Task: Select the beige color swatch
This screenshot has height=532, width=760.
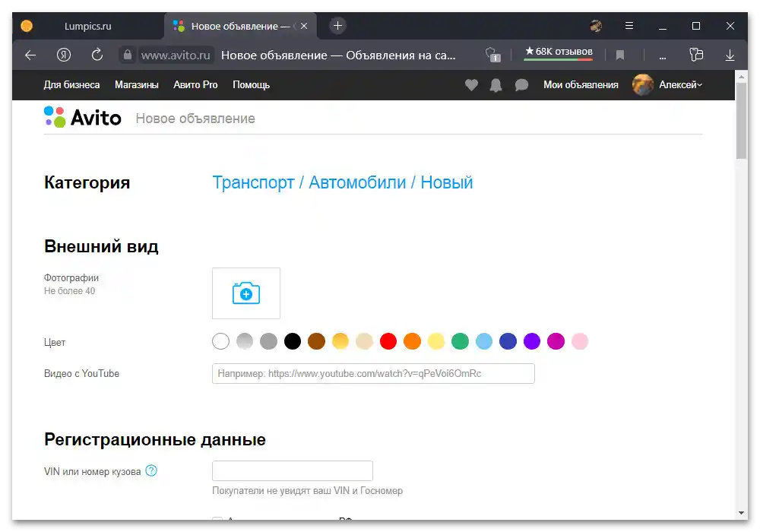Action: 364,341
